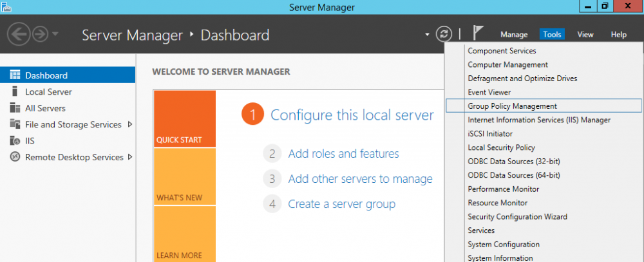Open the Manage menu
The image size is (644, 262).
point(514,35)
